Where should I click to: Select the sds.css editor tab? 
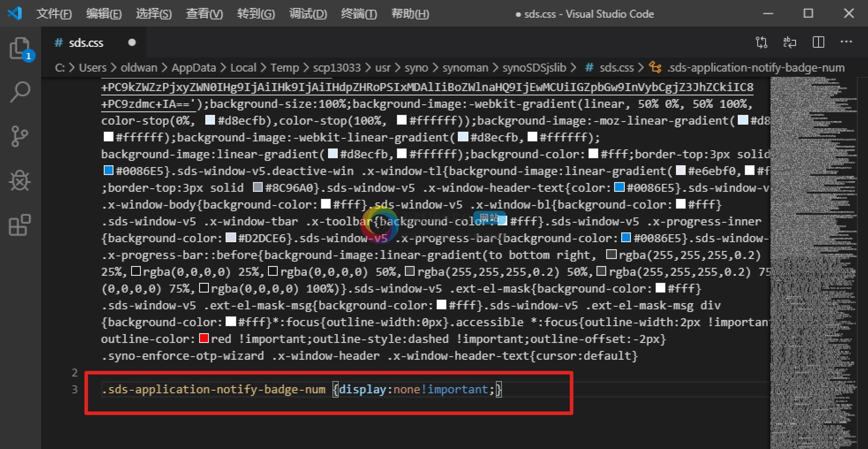coord(93,42)
